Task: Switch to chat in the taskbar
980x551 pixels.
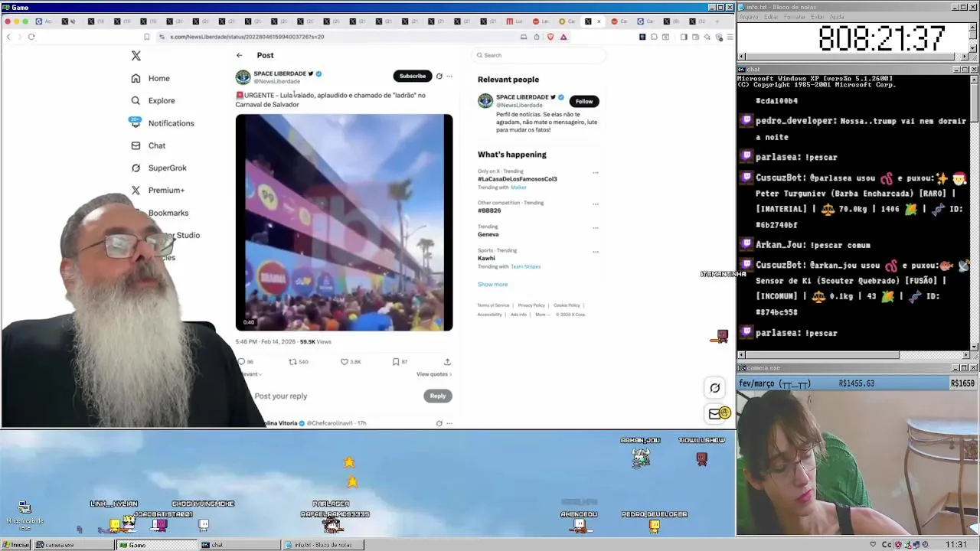Action: coord(239,545)
